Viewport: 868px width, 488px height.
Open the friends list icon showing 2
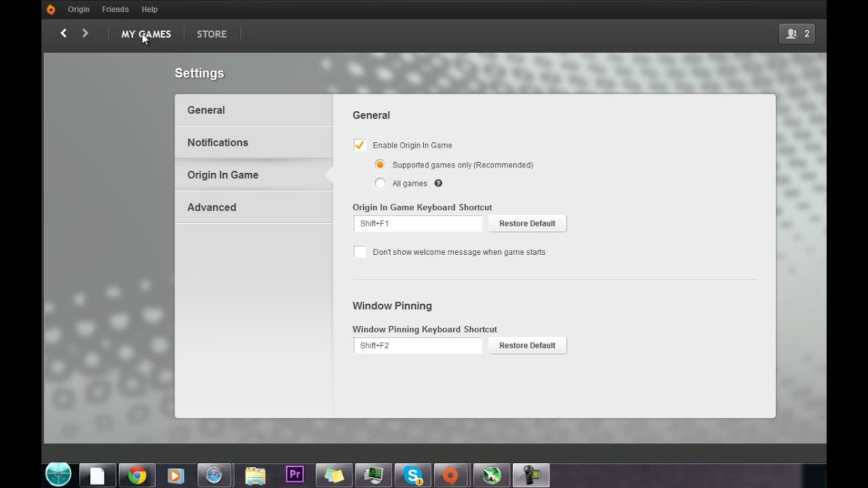pos(797,34)
